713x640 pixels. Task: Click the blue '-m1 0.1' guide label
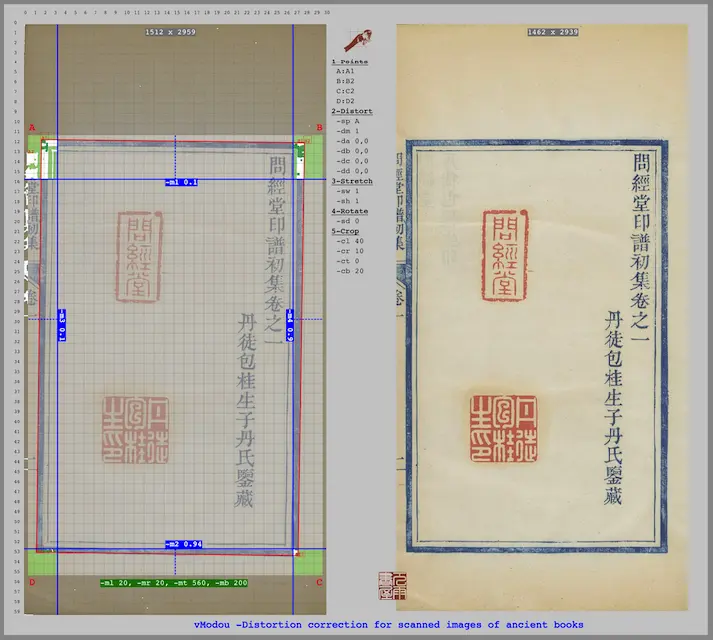pyautogui.click(x=181, y=182)
